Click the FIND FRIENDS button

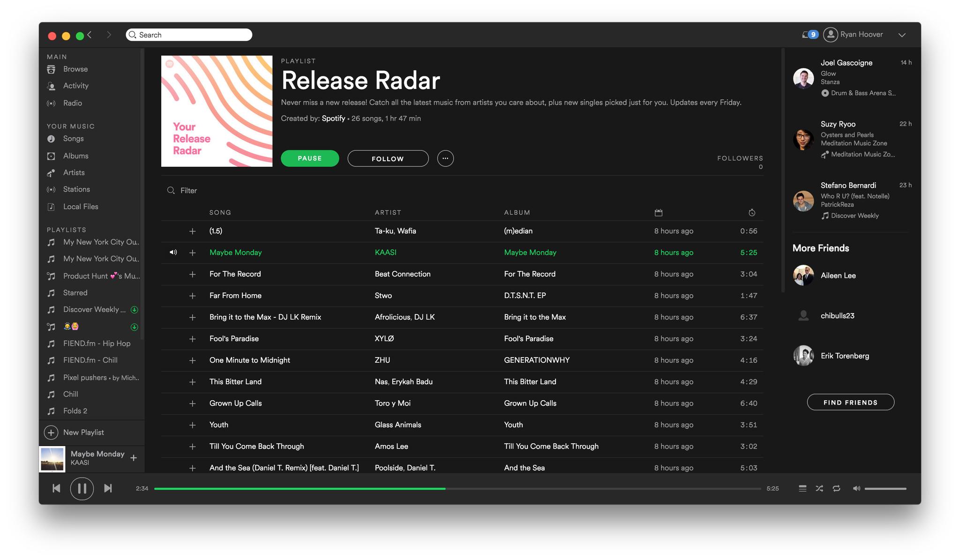pyautogui.click(x=850, y=403)
